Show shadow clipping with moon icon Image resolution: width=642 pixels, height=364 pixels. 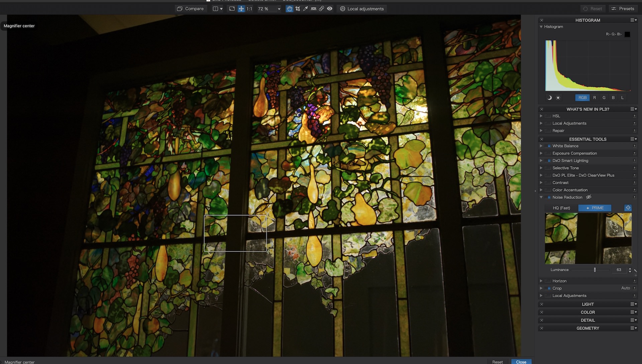coord(549,98)
